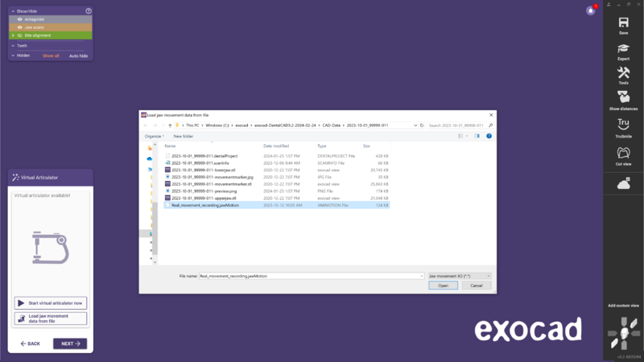This screenshot has height=362, width=644.
Task: Open the Organize dropdown menu
Action: [x=154, y=136]
